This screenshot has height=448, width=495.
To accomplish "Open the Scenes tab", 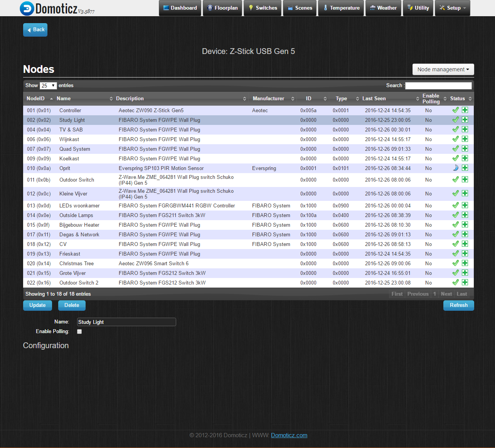I will coord(300,8).
